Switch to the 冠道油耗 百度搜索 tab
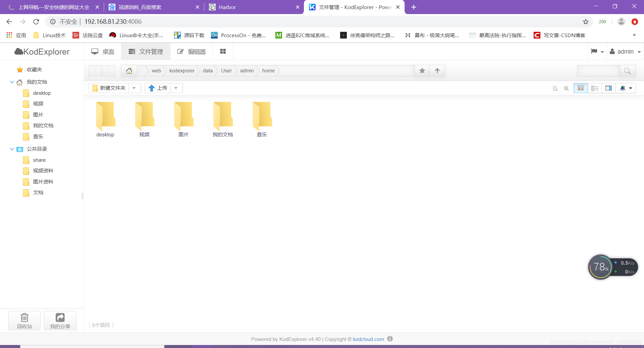Image resolution: width=644 pixels, height=348 pixels. coord(154,7)
